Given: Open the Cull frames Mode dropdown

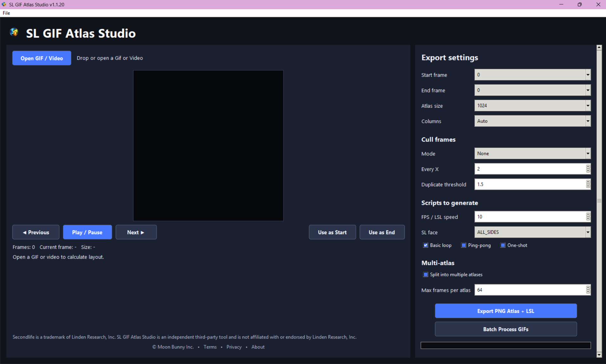Looking at the screenshot, I should click(x=588, y=154).
